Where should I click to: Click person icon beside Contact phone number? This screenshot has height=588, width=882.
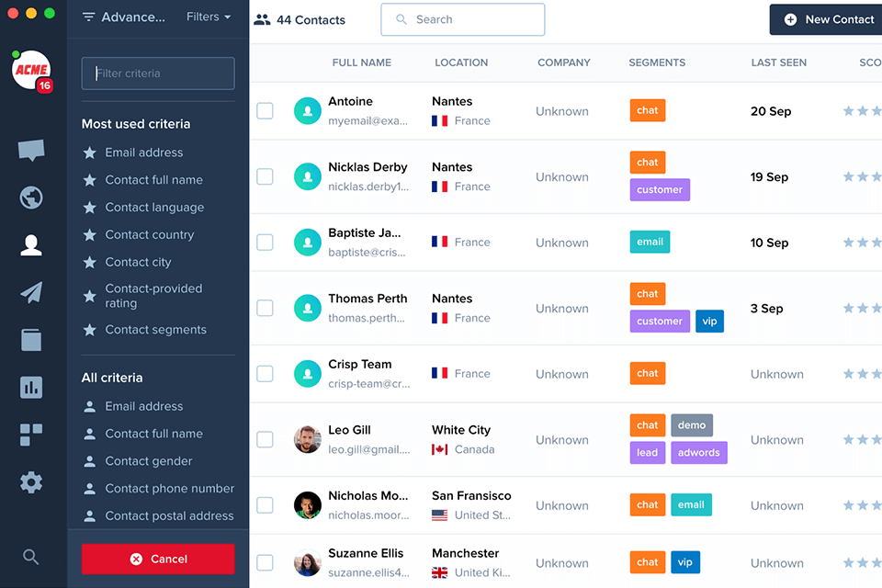coord(89,489)
